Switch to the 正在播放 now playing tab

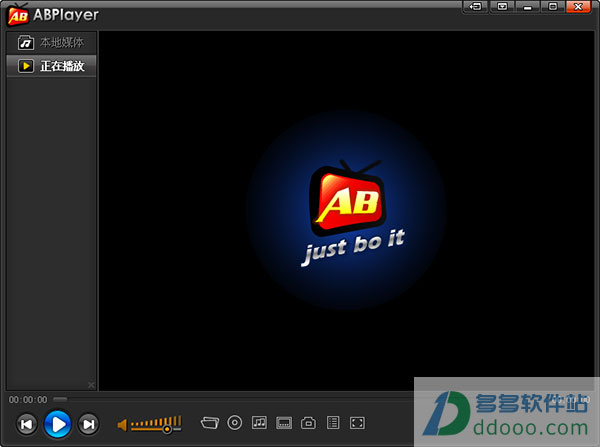click(51, 66)
